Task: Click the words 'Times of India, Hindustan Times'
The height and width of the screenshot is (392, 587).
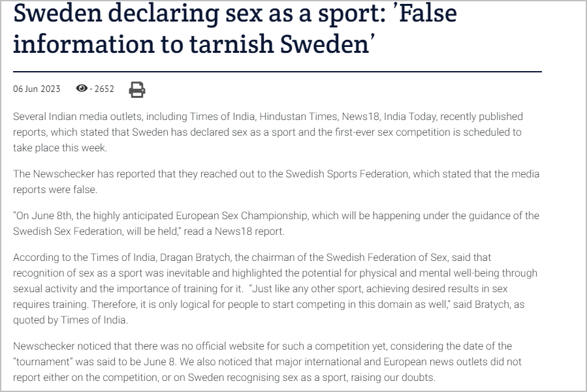Action: (x=264, y=117)
